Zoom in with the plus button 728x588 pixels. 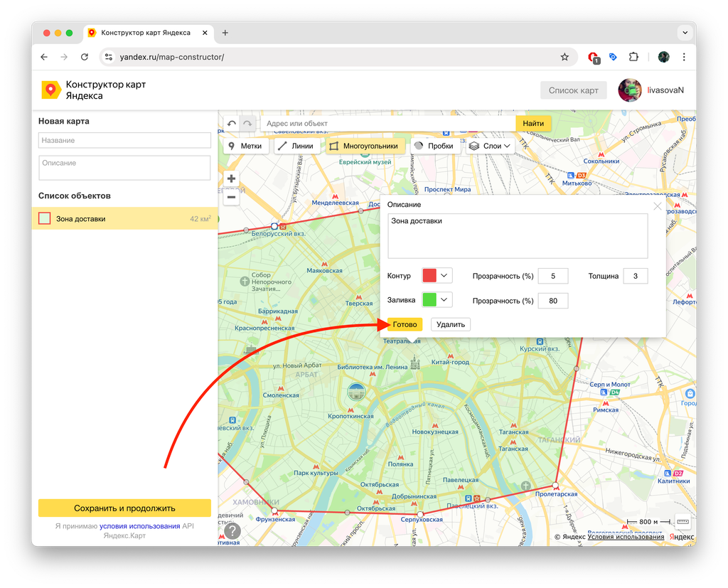(231, 178)
